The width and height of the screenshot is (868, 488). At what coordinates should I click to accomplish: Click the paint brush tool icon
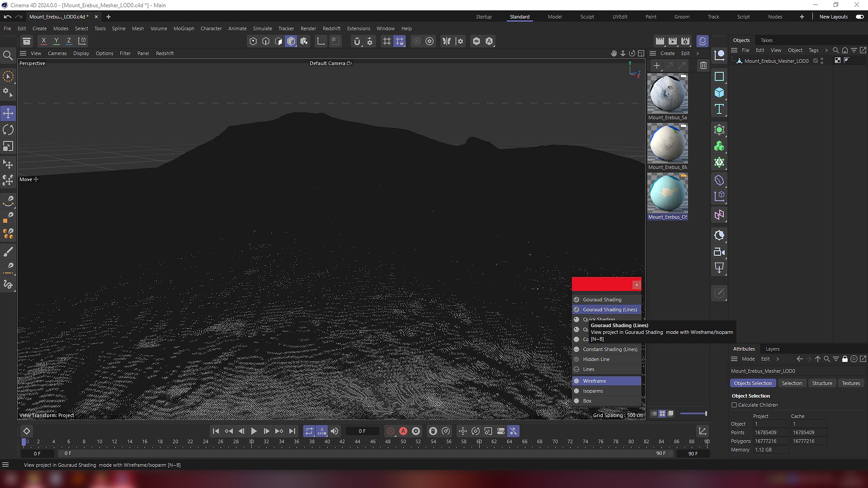tap(8, 252)
